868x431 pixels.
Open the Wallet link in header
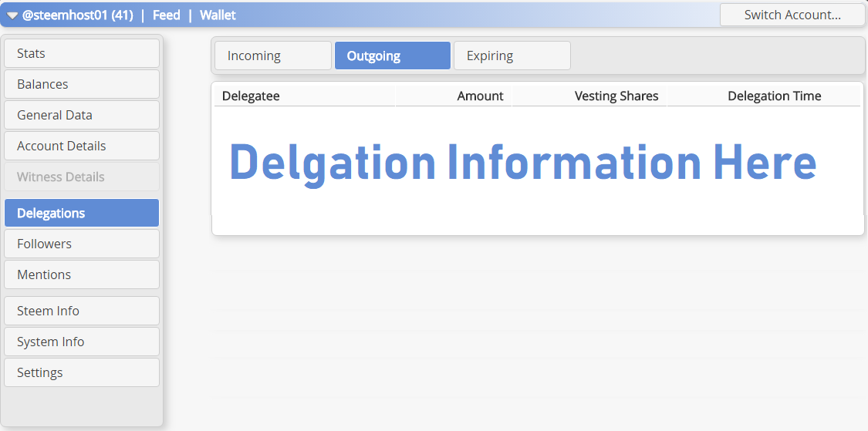point(218,15)
